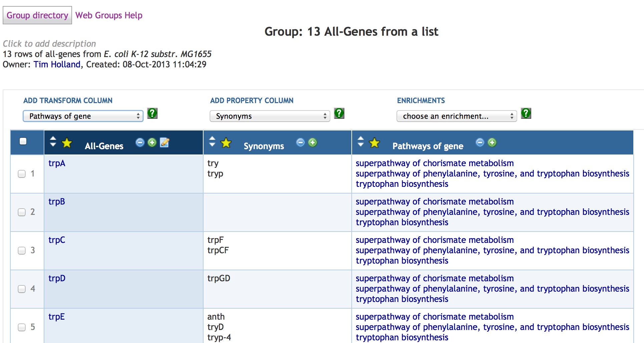This screenshot has width=644, height=343.
Task: Toggle the select-all checkbox in table header
Action: 23,141
